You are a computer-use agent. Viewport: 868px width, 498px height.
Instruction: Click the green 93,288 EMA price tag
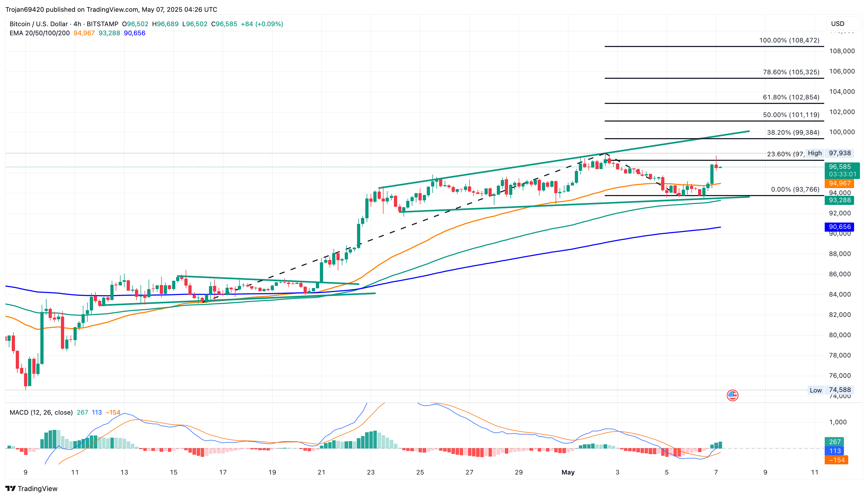click(839, 200)
